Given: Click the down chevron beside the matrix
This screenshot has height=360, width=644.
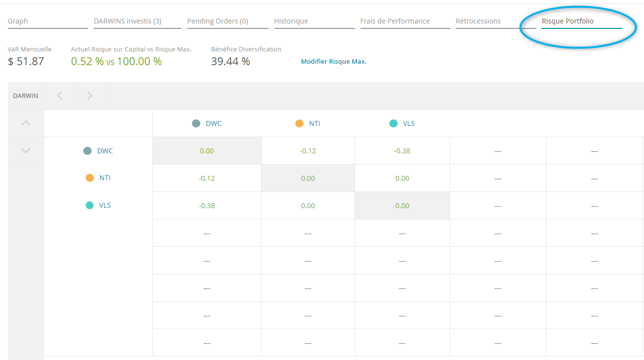Looking at the screenshot, I should (x=26, y=151).
